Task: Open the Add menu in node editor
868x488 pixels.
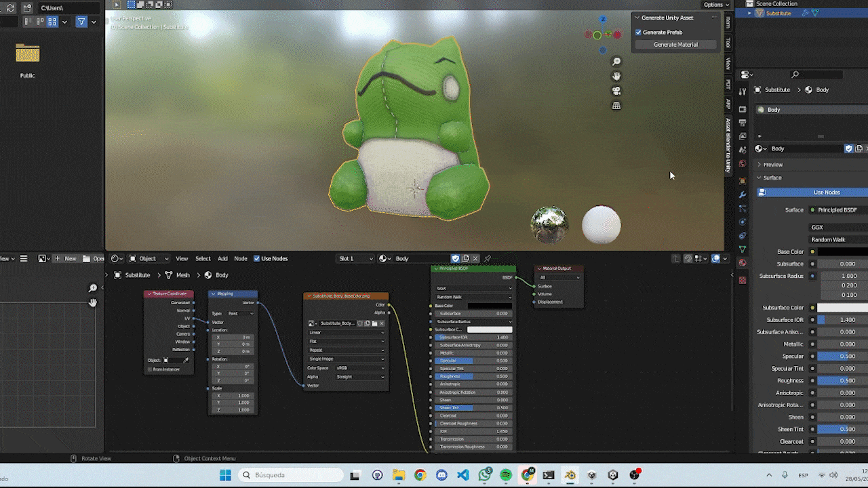Action: 222,258
